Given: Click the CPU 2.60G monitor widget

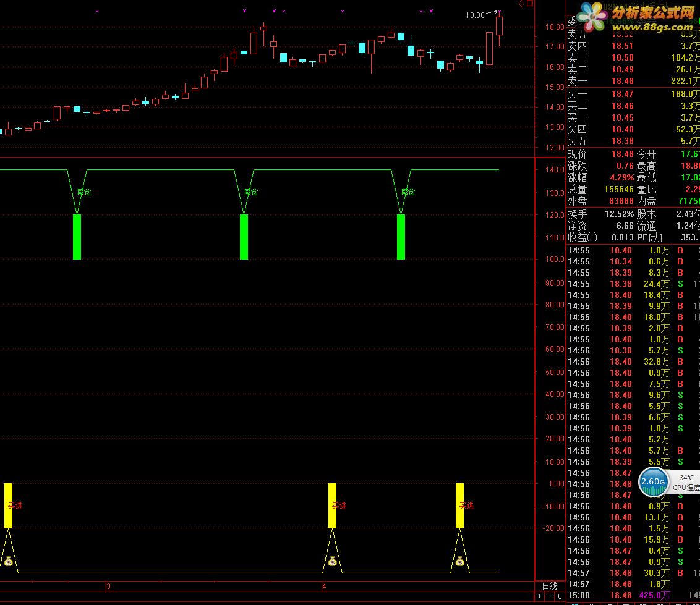Looking at the screenshot, I should pyautogui.click(x=653, y=482).
